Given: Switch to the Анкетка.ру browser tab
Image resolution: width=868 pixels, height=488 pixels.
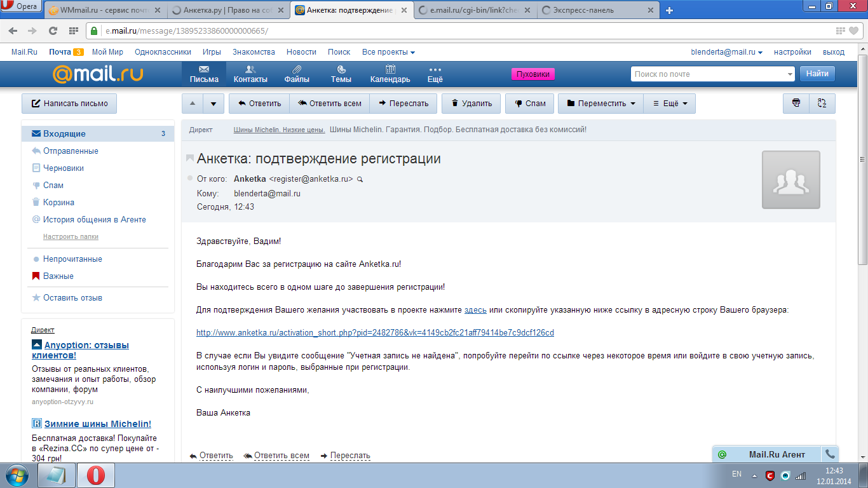Looking at the screenshot, I should pos(229,10).
